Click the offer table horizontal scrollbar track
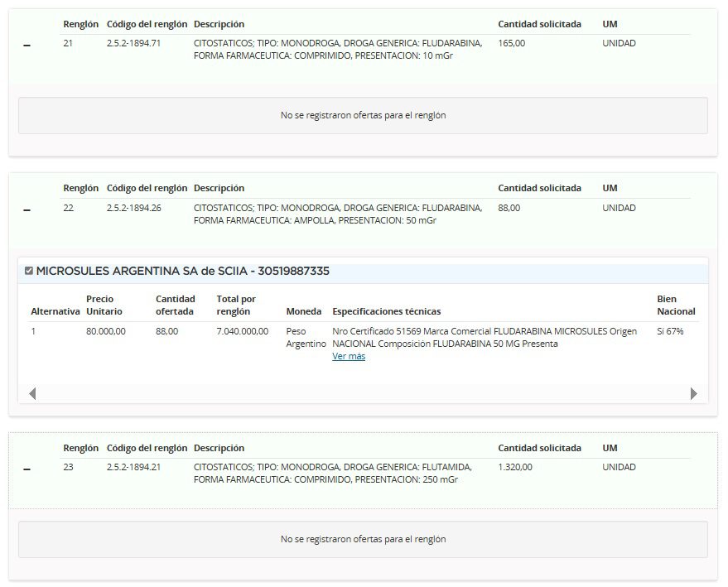This screenshot has width=728, height=587. (x=363, y=393)
